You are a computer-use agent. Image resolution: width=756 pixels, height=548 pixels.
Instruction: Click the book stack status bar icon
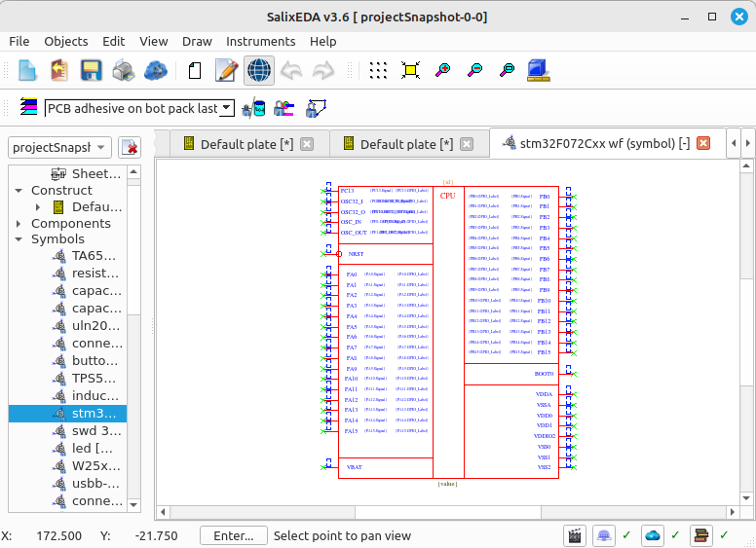pyautogui.click(x=701, y=535)
